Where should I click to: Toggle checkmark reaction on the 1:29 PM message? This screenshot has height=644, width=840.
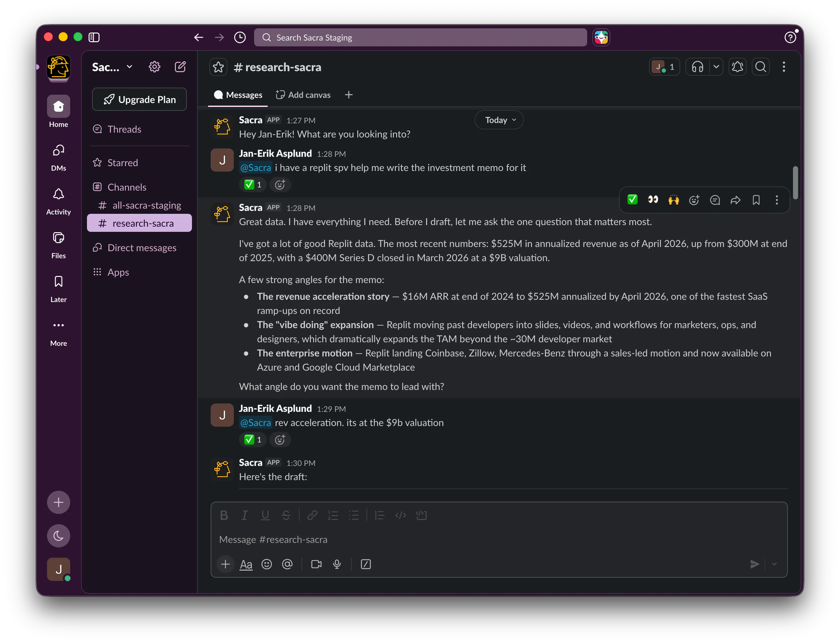tap(253, 440)
